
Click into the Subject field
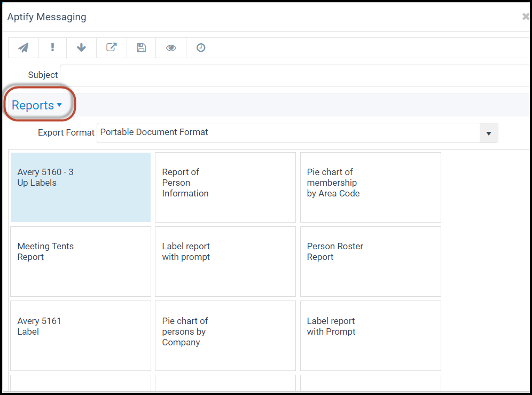pyautogui.click(x=295, y=75)
